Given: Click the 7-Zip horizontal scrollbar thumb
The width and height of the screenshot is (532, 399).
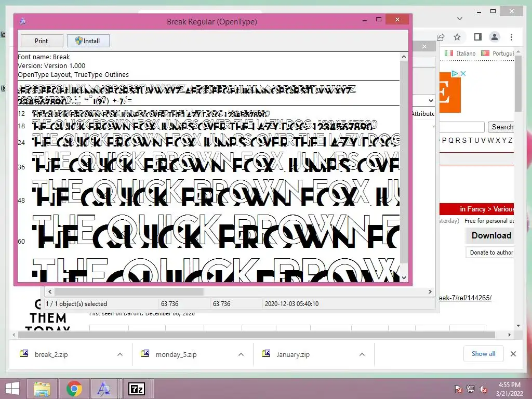Looking at the screenshot, I should (x=129, y=291).
